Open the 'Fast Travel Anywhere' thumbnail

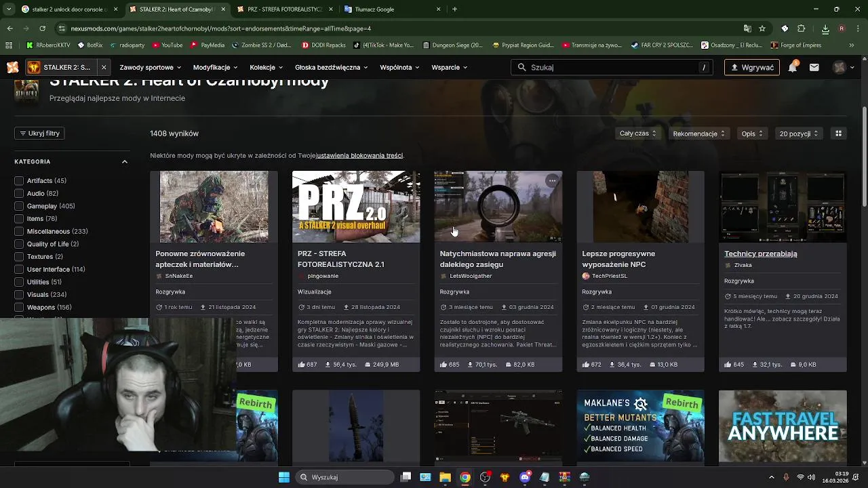point(783,427)
